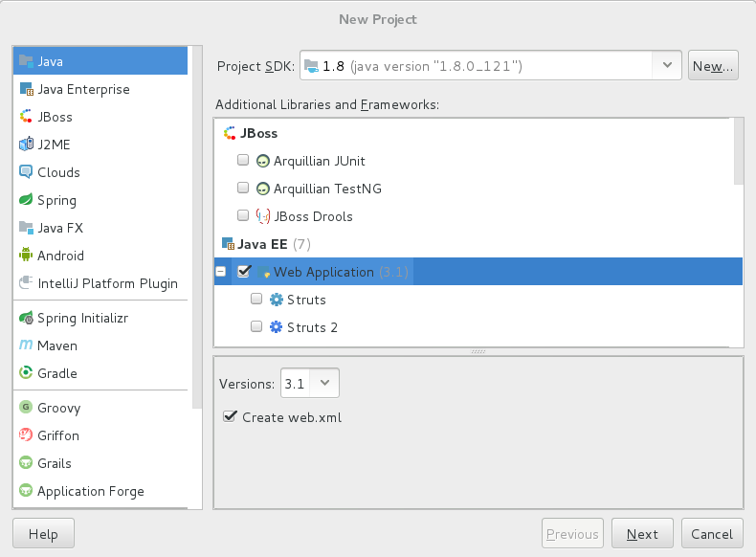
Task: Select Clouds project type
Action: [100, 172]
